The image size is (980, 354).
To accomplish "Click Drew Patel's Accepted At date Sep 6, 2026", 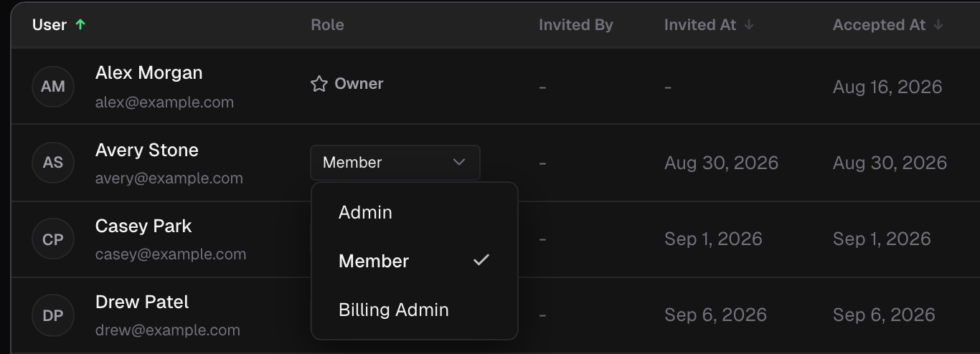I will coord(884,315).
